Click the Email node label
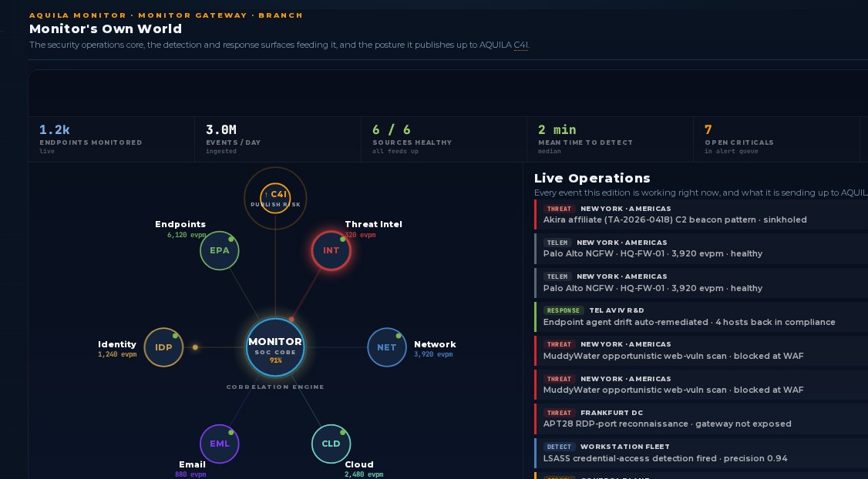The height and width of the screenshot is (479, 868). tap(192, 464)
